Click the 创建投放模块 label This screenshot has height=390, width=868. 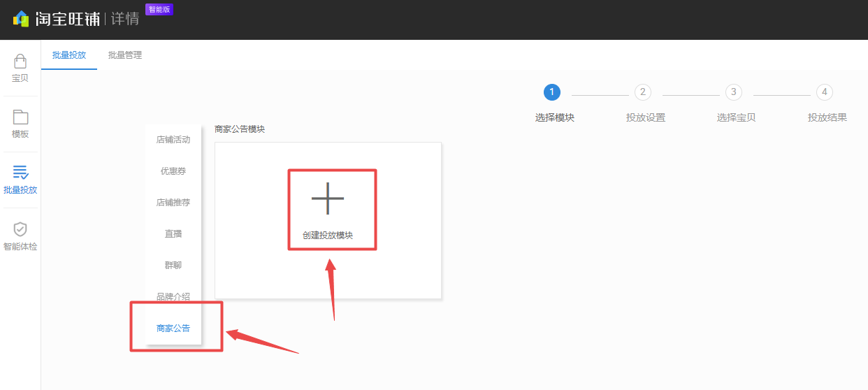tap(328, 236)
